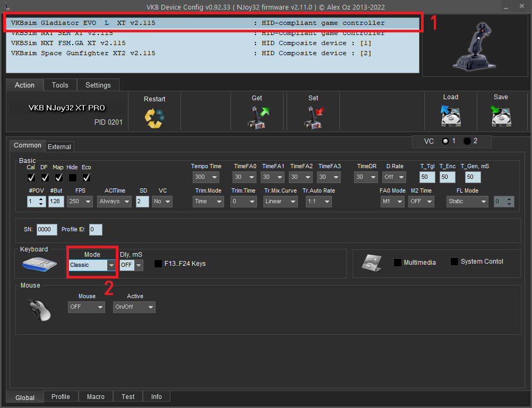532x408 pixels.
Task: Open the Profile bottom tab
Action: pos(61,396)
